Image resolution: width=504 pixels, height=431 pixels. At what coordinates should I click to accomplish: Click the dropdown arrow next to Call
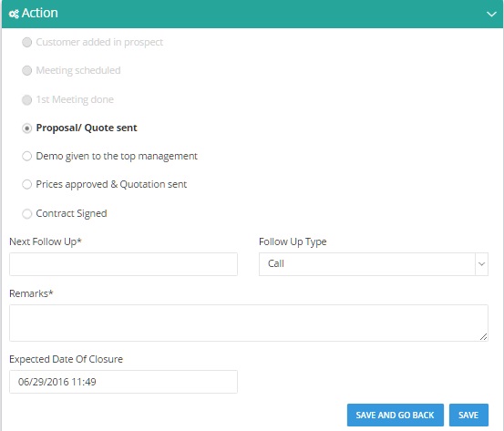481,264
